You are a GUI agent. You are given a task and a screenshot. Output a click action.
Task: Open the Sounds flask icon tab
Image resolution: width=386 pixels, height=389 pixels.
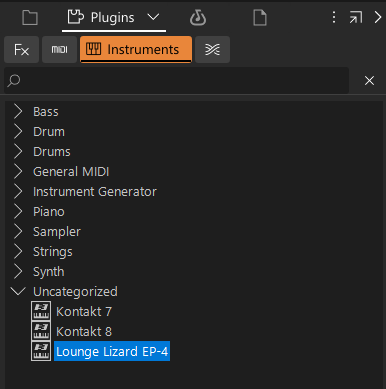click(x=198, y=17)
